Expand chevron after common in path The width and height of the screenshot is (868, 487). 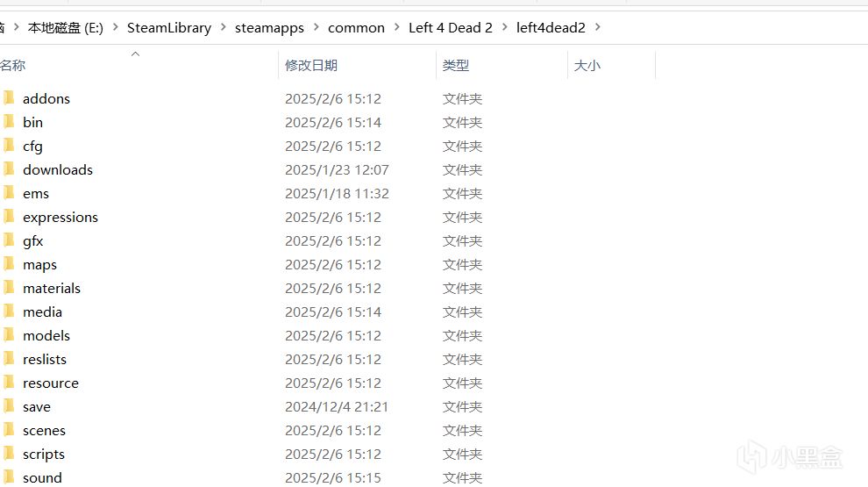(396, 27)
